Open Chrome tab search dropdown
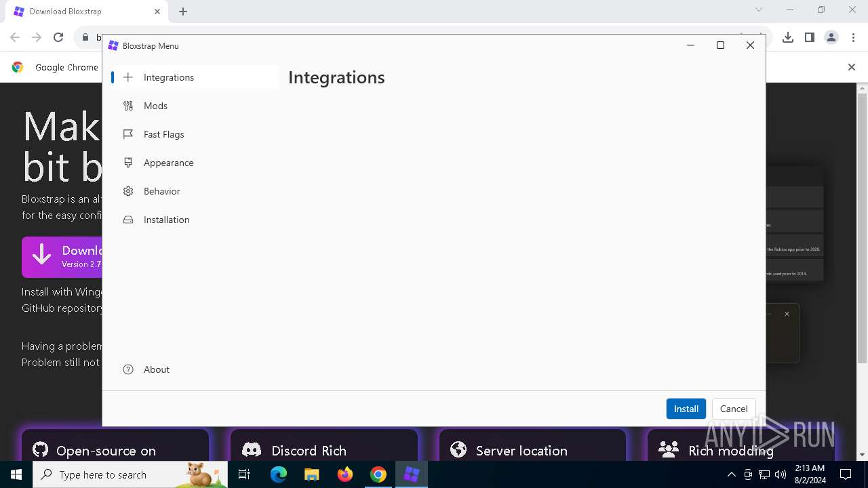The width and height of the screenshot is (868, 488). pos(759,10)
